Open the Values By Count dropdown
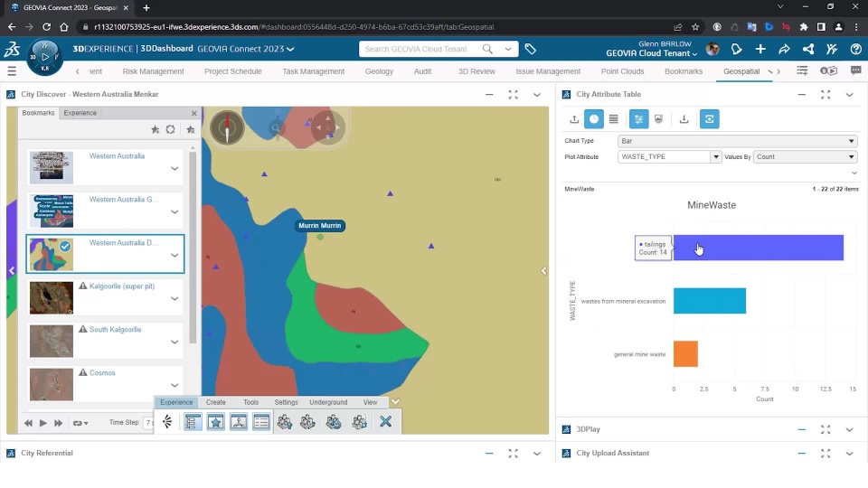The image size is (868, 488). coord(805,156)
